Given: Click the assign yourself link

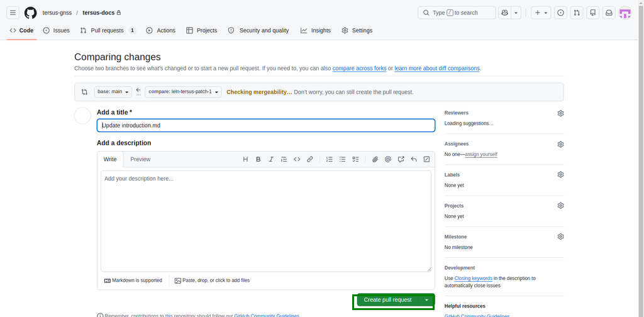Looking at the screenshot, I should click(x=481, y=154).
